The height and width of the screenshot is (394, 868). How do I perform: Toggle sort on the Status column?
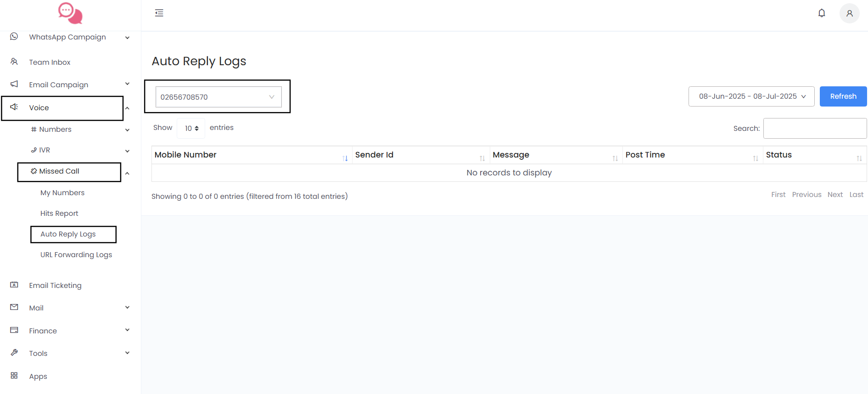pyautogui.click(x=859, y=158)
